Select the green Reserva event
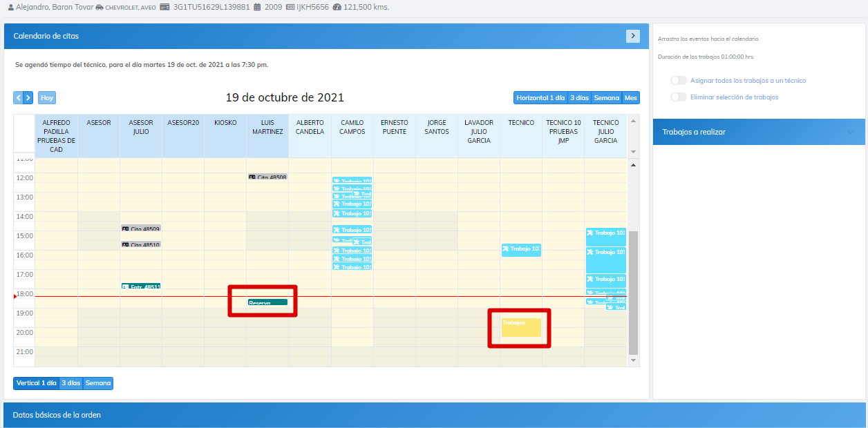 pos(267,302)
